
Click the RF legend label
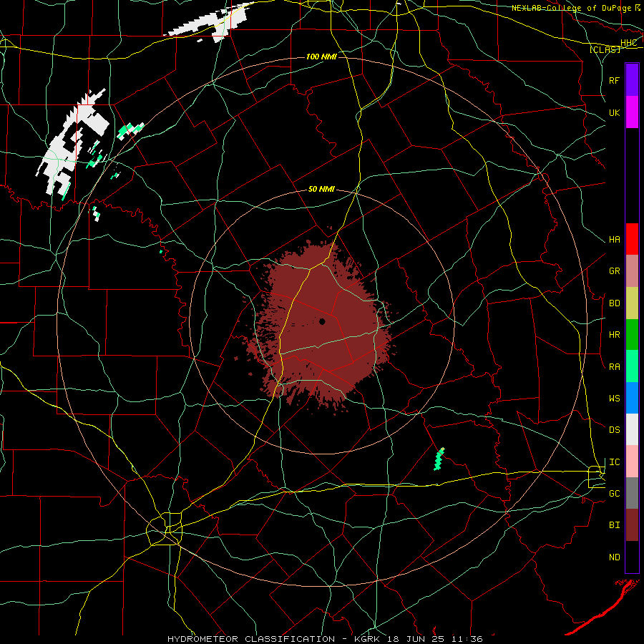(614, 80)
